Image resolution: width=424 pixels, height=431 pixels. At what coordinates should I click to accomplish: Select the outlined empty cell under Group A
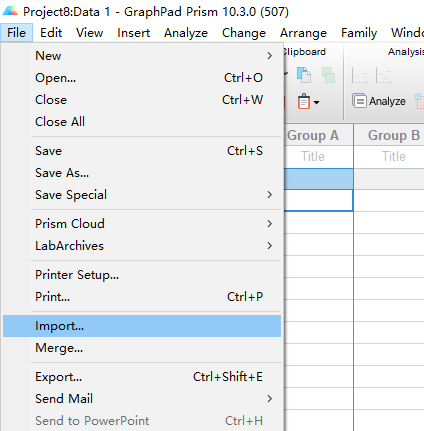pos(319,200)
